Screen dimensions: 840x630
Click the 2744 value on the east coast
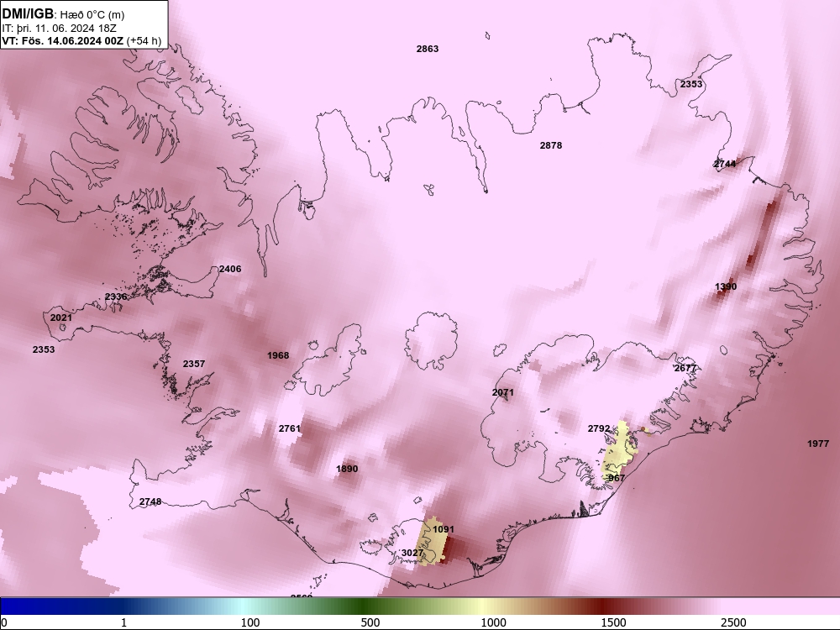pyautogui.click(x=725, y=164)
